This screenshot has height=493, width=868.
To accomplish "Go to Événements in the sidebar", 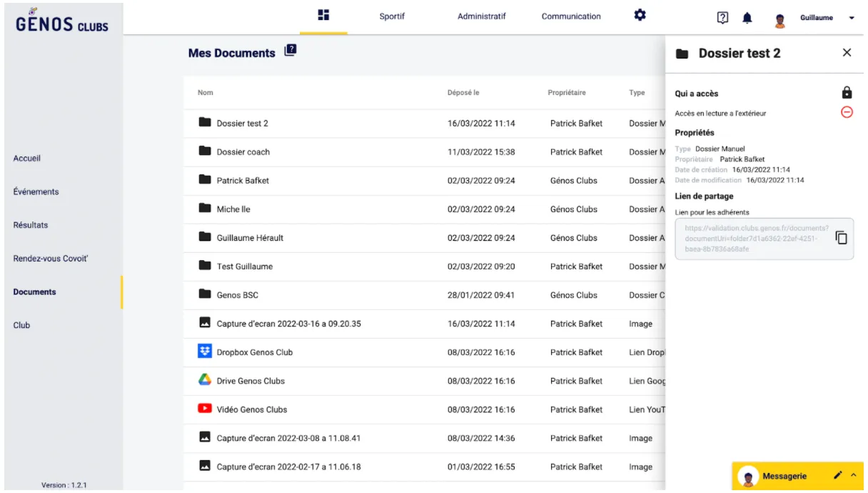I will (x=36, y=191).
